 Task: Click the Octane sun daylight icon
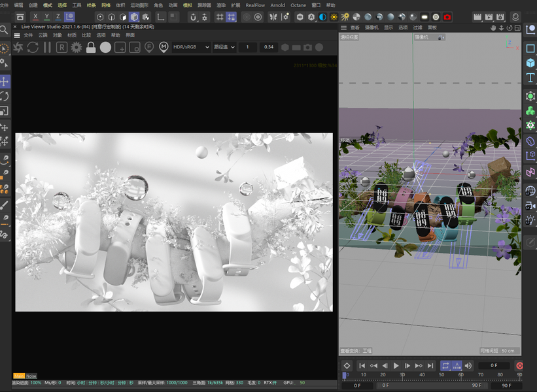334,17
